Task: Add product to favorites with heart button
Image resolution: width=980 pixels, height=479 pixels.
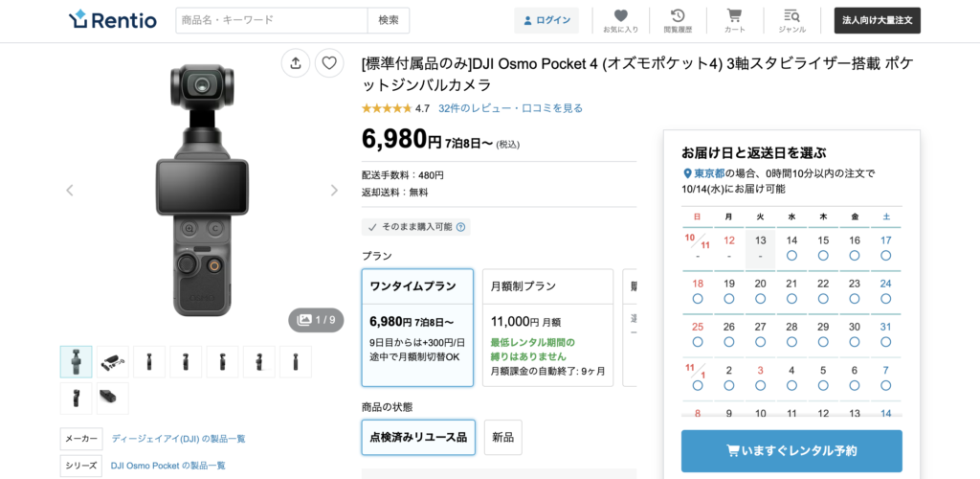Action: [329, 62]
